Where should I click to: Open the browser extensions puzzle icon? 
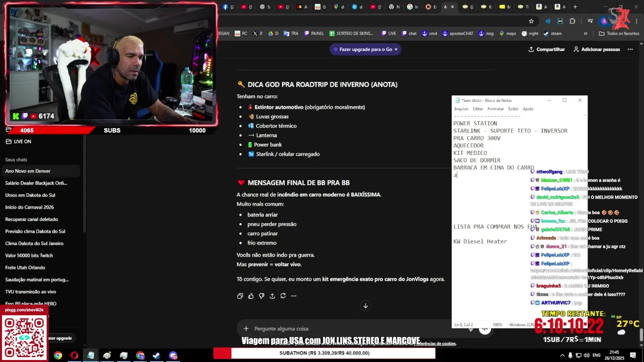572,21
